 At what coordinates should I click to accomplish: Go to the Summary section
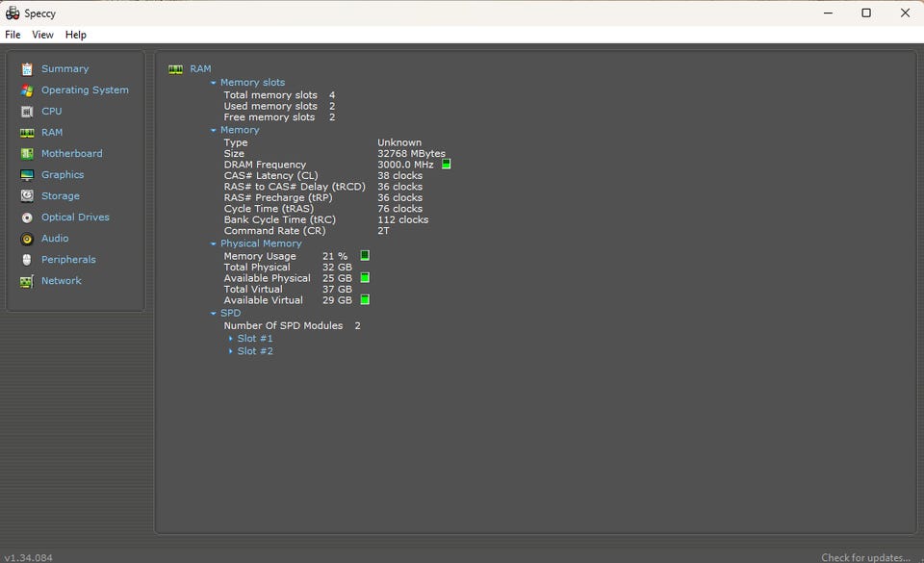click(64, 69)
